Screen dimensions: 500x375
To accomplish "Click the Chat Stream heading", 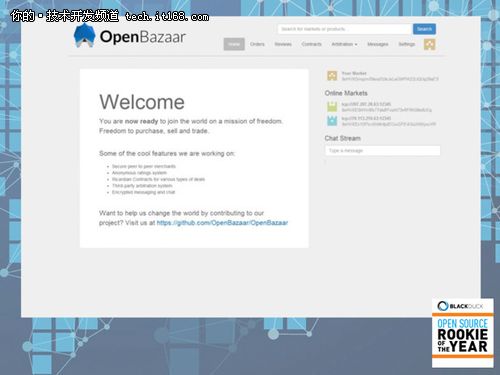I will [x=343, y=138].
